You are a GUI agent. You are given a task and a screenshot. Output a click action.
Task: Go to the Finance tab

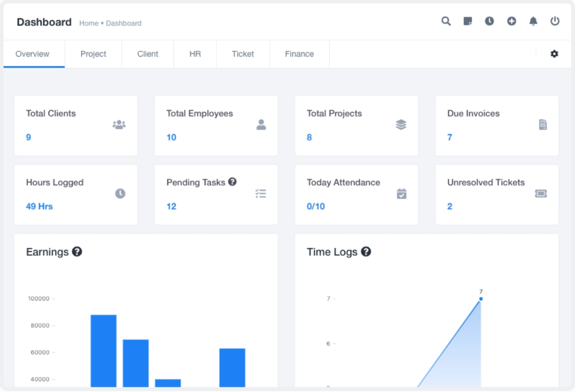tap(299, 54)
